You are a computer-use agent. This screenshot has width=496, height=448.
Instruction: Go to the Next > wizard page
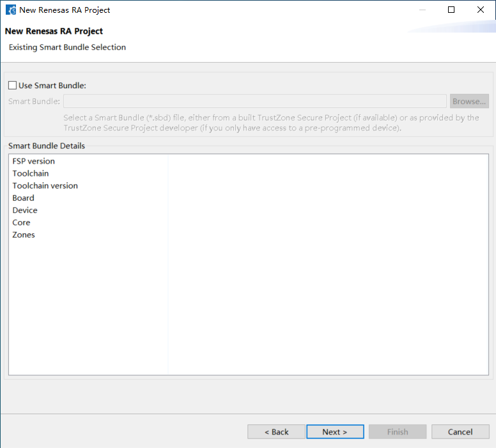point(335,431)
